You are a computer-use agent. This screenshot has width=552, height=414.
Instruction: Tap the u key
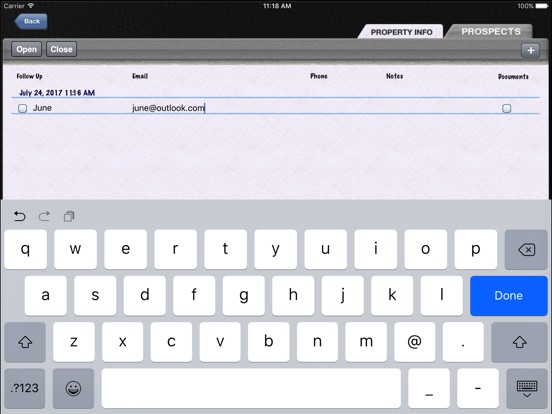click(x=325, y=250)
